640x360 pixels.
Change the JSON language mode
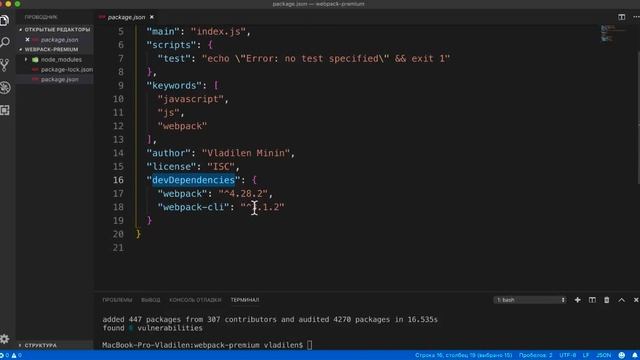tap(603, 356)
